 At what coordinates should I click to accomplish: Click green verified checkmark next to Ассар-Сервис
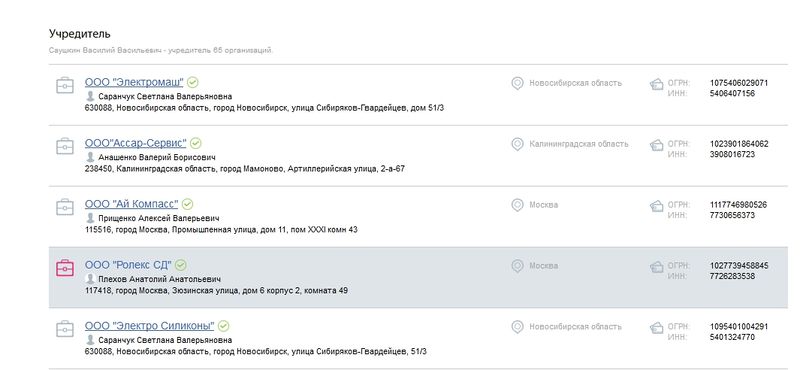pyautogui.click(x=196, y=143)
